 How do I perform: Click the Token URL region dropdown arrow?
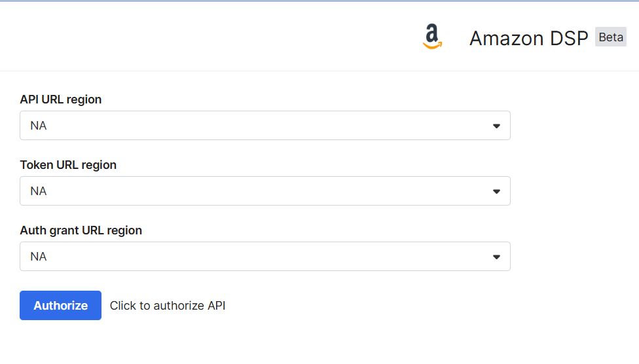coord(496,191)
